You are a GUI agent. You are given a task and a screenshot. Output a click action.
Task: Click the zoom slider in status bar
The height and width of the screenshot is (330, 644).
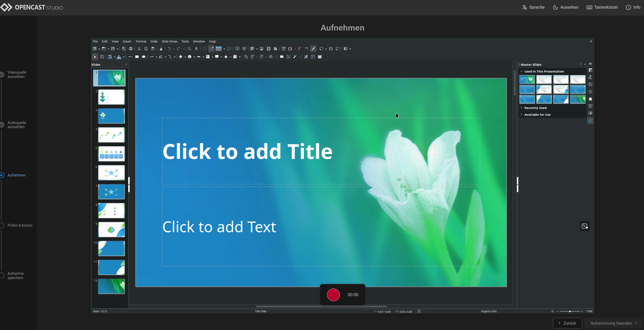[x=570, y=311]
